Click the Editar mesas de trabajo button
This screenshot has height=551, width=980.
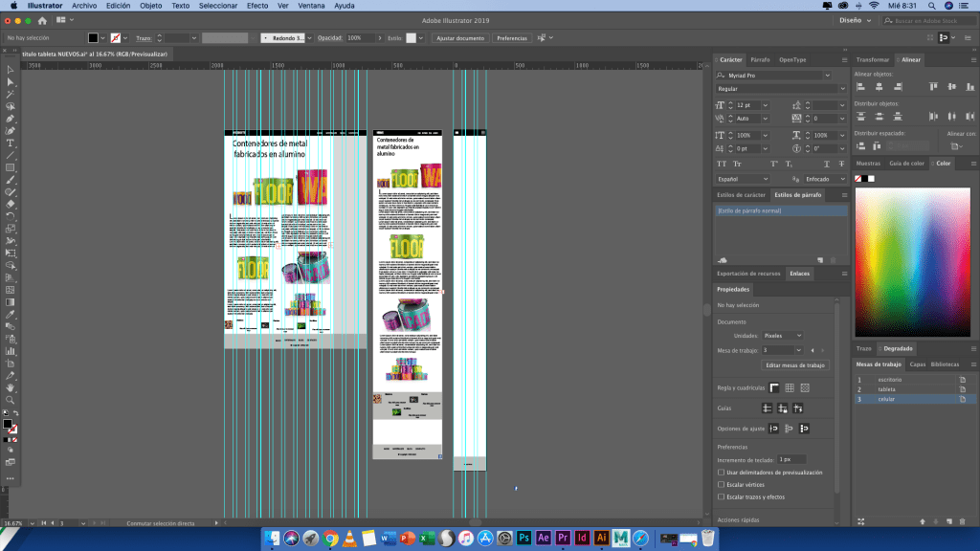(x=794, y=365)
